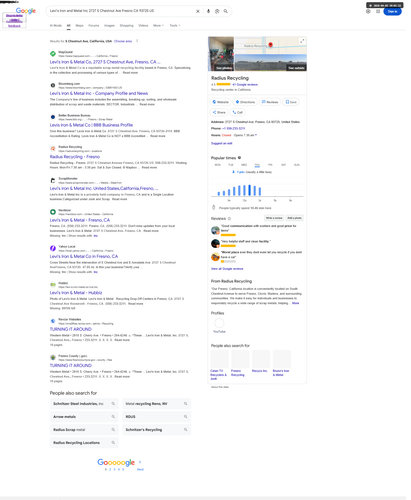Clear the search box with the X icon

[198, 11]
